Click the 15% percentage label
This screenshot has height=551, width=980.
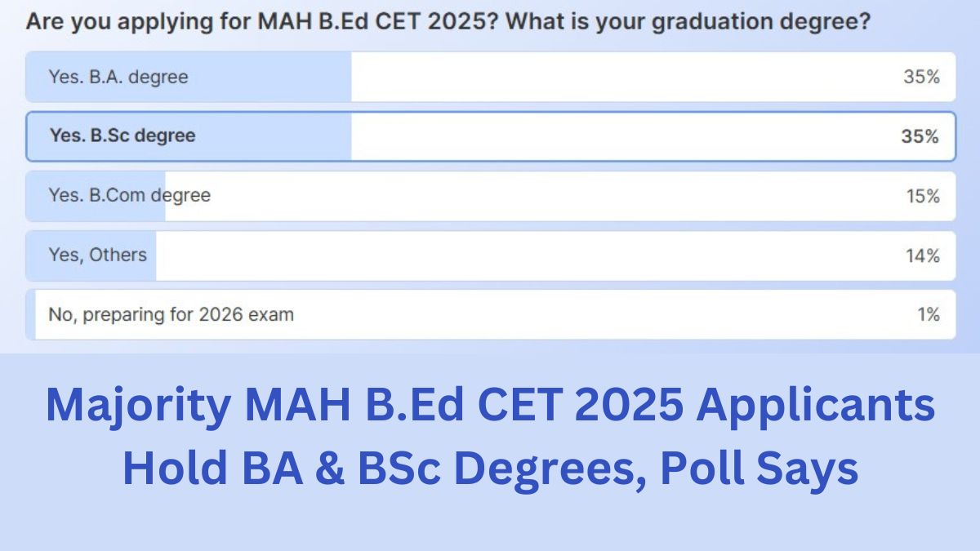[x=924, y=196]
